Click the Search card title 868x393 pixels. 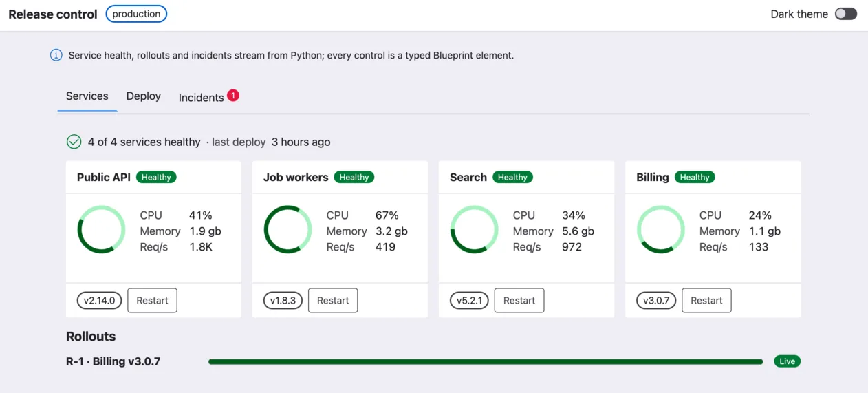click(468, 177)
